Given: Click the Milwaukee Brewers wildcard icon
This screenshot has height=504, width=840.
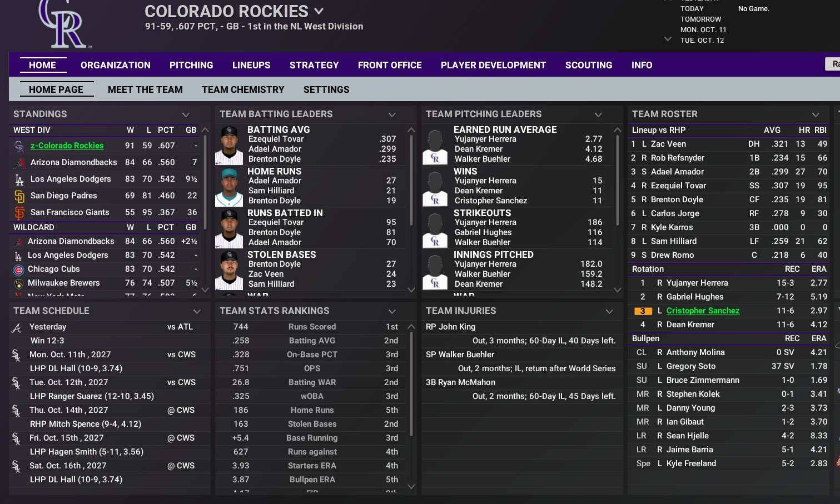Looking at the screenshot, I should click(18, 283).
